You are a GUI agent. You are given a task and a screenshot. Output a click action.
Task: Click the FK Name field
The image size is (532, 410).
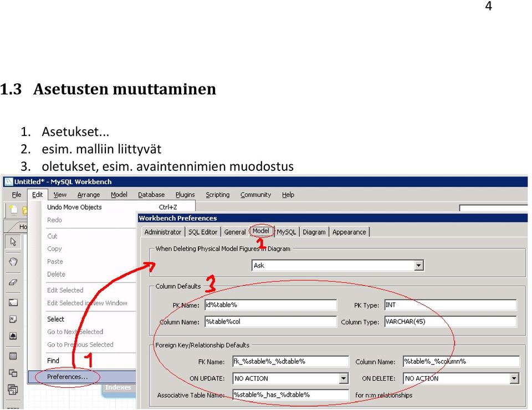290,361
